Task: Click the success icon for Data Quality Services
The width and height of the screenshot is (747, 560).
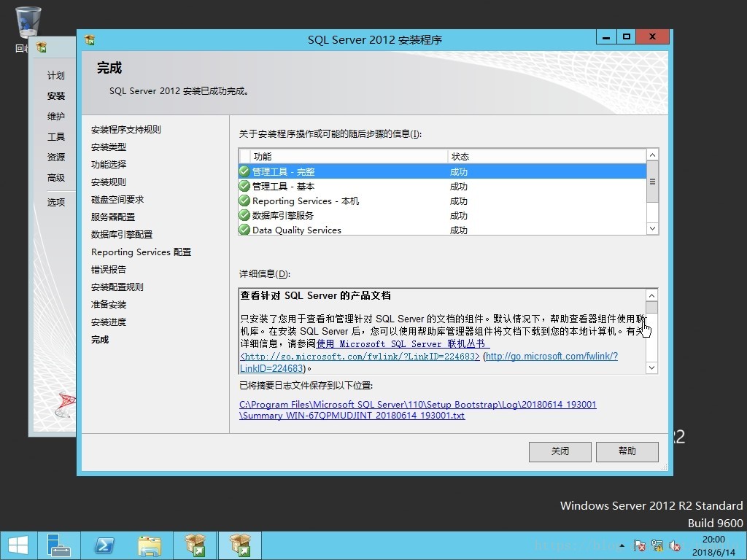Action: coord(244,230)
